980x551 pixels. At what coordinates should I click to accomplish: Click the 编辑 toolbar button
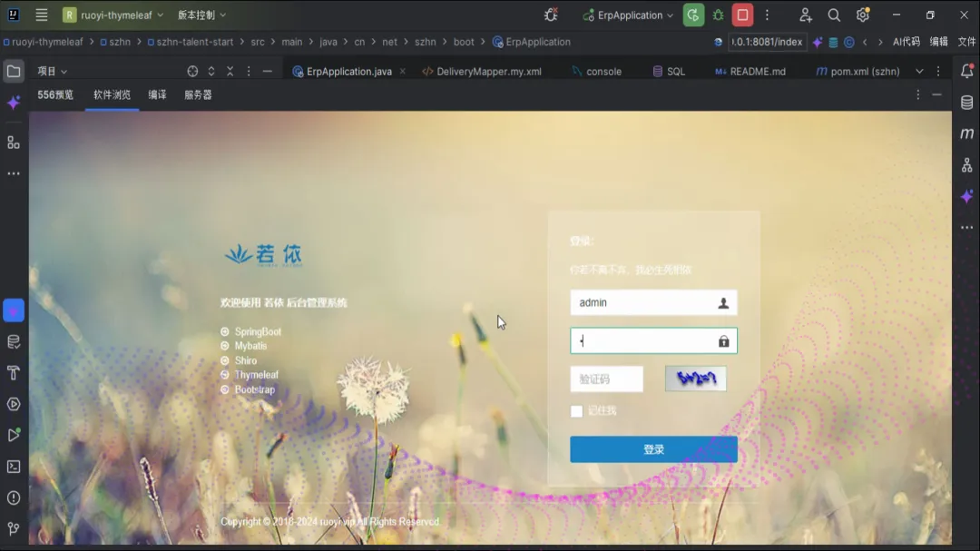(x=939, y=42)
